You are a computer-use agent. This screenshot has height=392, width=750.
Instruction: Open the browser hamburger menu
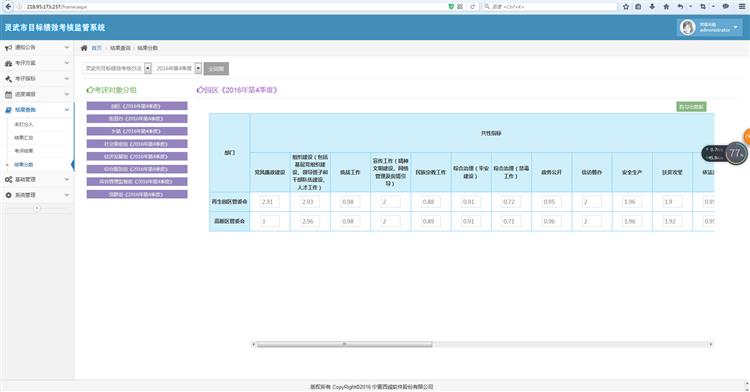point(742,7)
